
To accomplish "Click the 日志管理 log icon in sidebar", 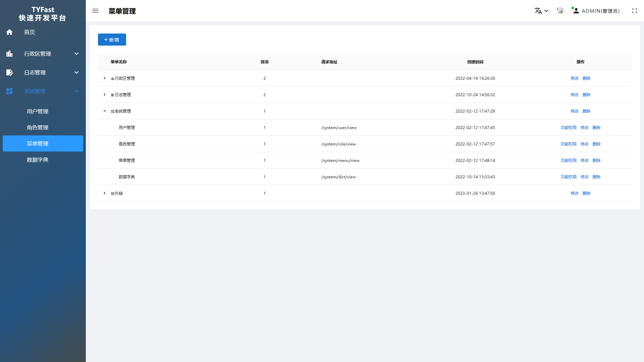I will pyautogui.click(x=9, y=72).
